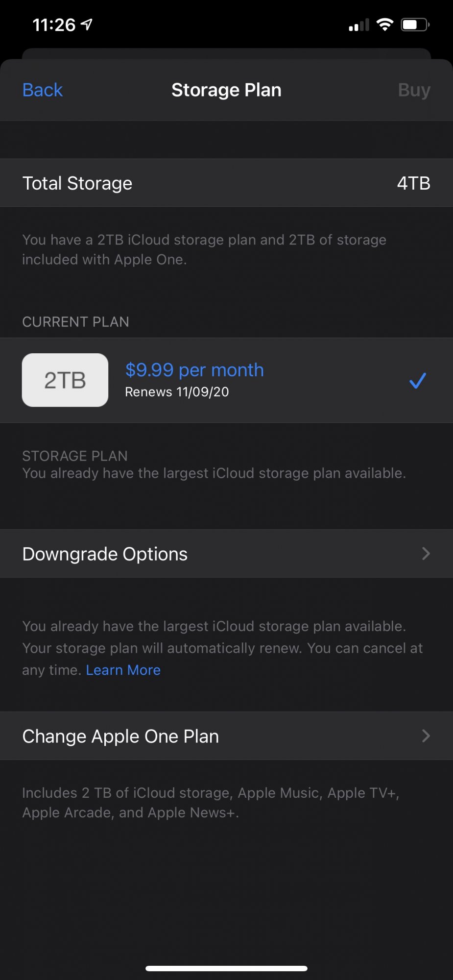Tap the location services arrow icon
Image resolution: width=453 pixels, height=980 pixels.
[x=87, y=24]
